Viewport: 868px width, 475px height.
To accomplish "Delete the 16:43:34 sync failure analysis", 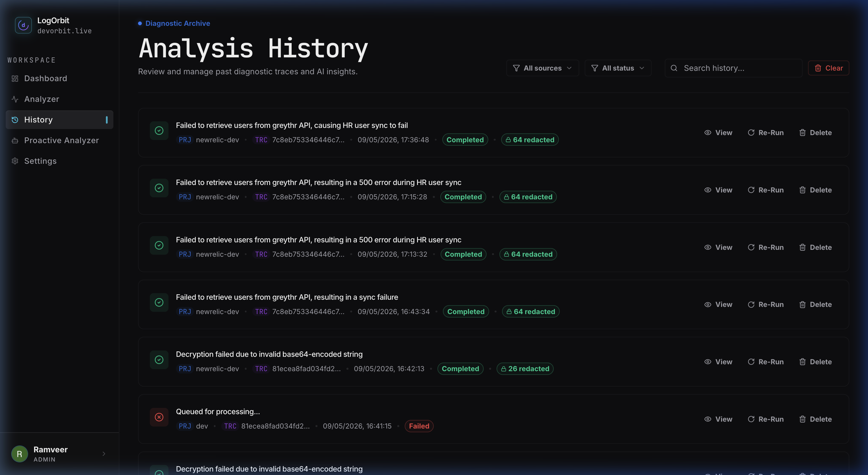I will pyautogui.click(x=815, y=304).
